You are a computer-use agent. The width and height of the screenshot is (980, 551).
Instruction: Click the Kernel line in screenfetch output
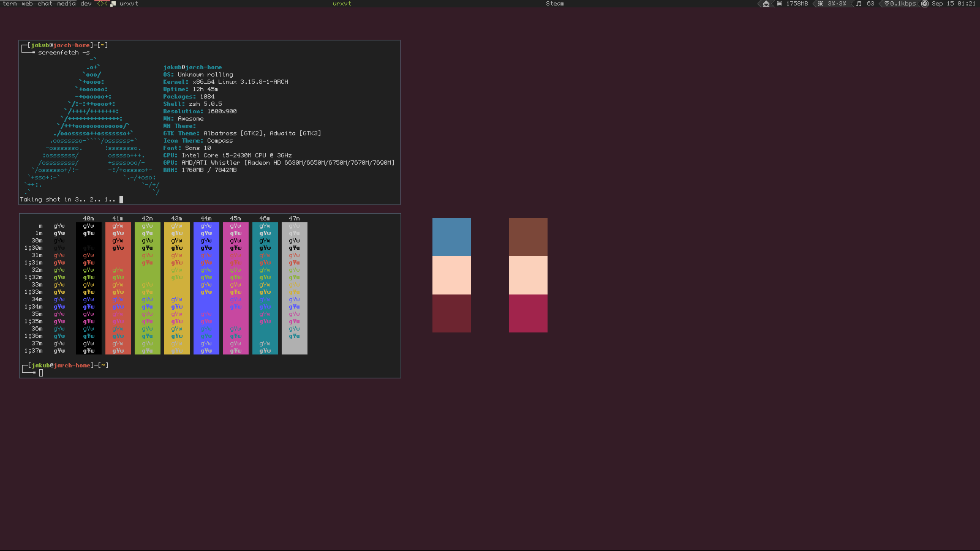coord(225,82)
